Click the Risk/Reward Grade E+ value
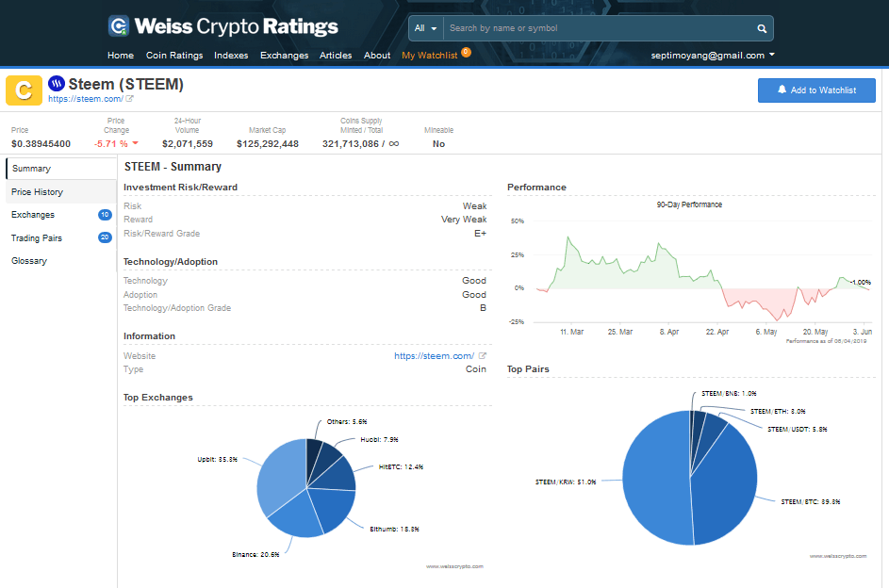 click(480, 234)
